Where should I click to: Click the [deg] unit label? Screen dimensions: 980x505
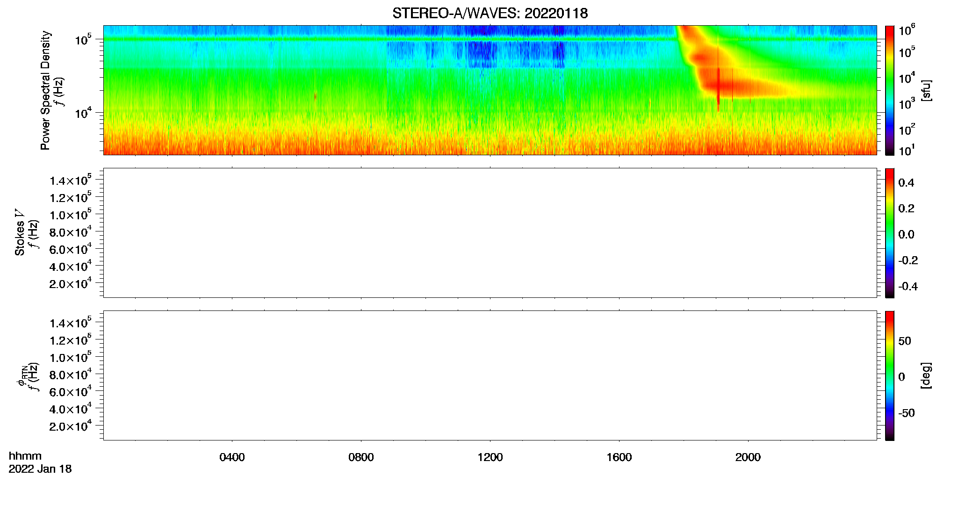coord(926,375)
